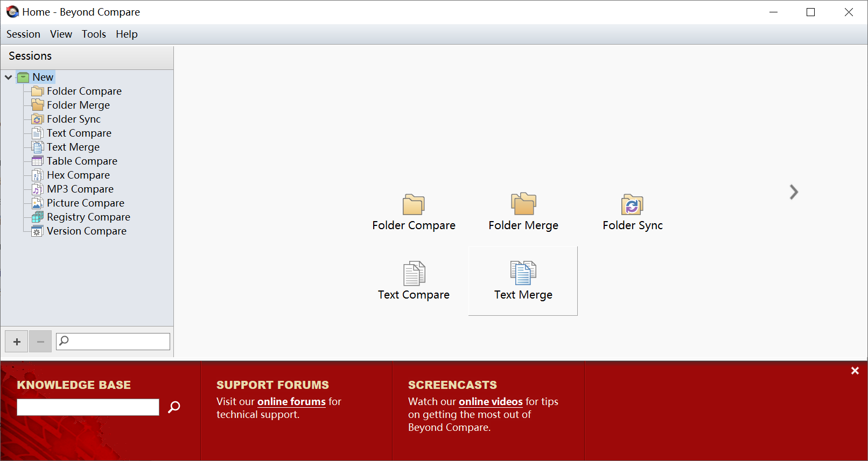Open the Tools menu
Image resolution: width=868 pixels, height=461 pixels.
[x=94, y=34]
